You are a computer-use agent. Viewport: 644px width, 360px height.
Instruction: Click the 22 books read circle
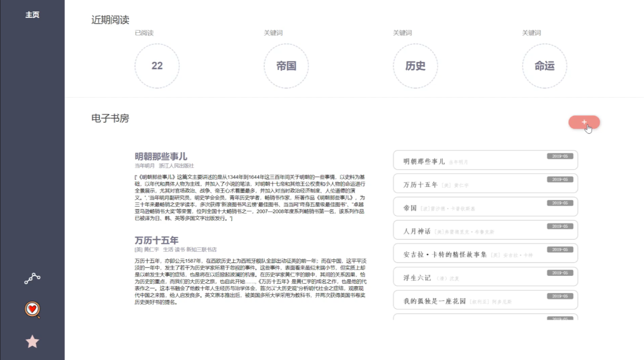(157, 66)
